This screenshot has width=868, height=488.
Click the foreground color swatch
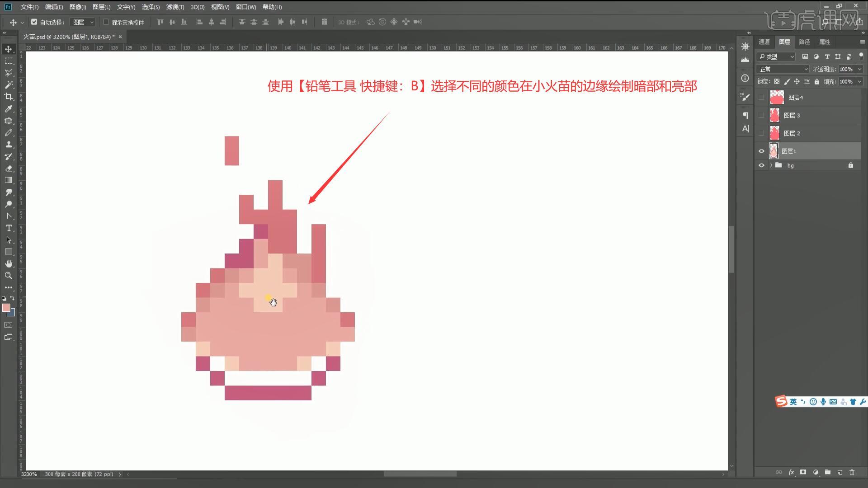[6, 308]
